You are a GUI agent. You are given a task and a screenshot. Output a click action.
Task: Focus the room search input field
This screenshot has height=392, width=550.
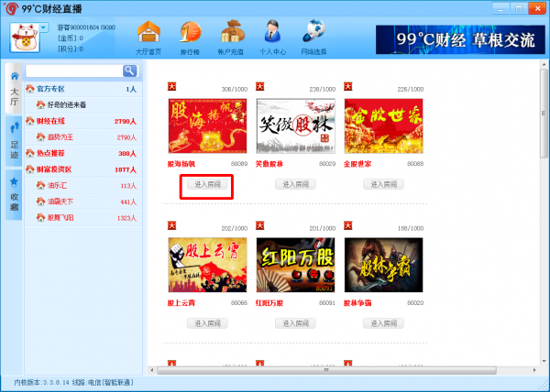click(x=74, y=71)
